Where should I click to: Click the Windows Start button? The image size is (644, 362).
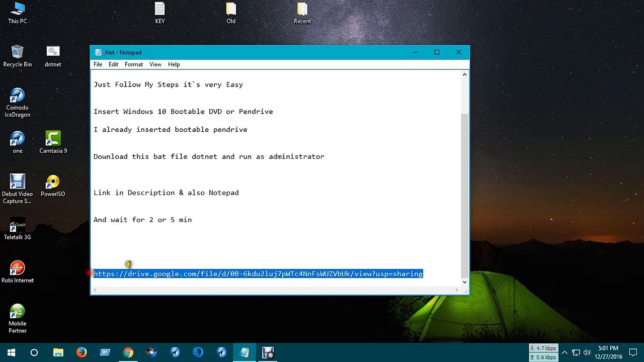pyautogui.click(x=11, y=352)
